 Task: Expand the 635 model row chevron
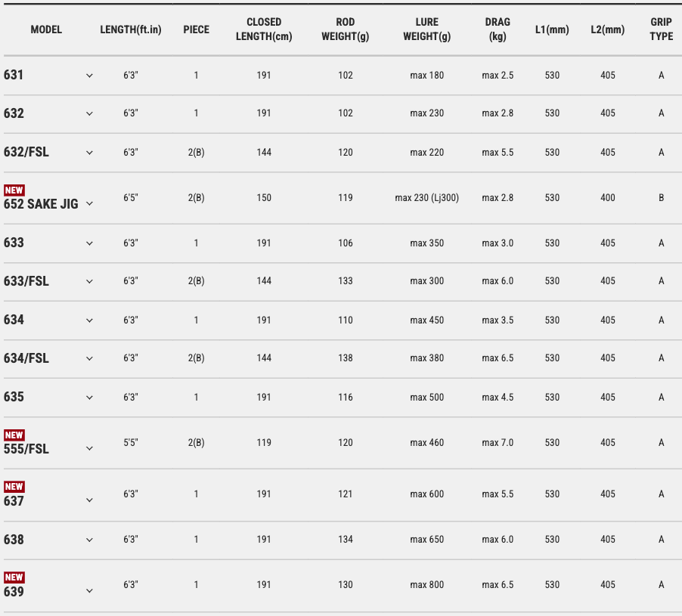coord(89,398)
